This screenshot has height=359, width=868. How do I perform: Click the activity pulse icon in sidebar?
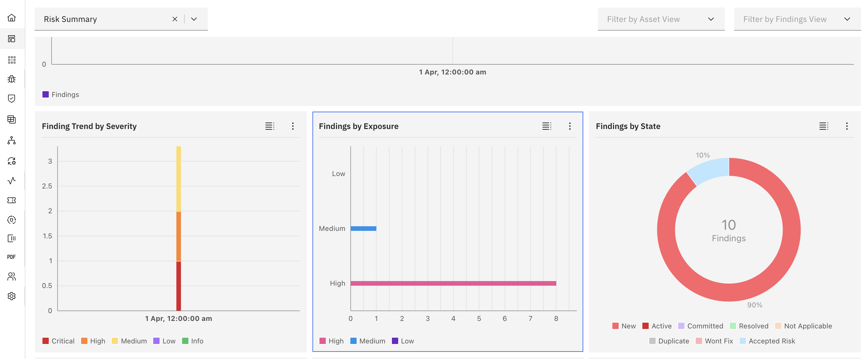12,181
